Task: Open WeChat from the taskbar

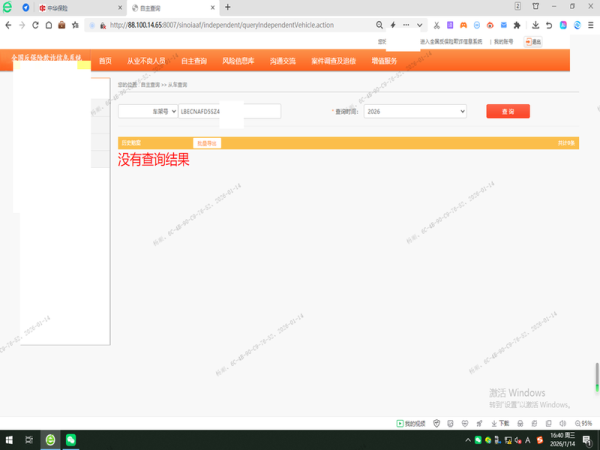Action: pos(71,440)
